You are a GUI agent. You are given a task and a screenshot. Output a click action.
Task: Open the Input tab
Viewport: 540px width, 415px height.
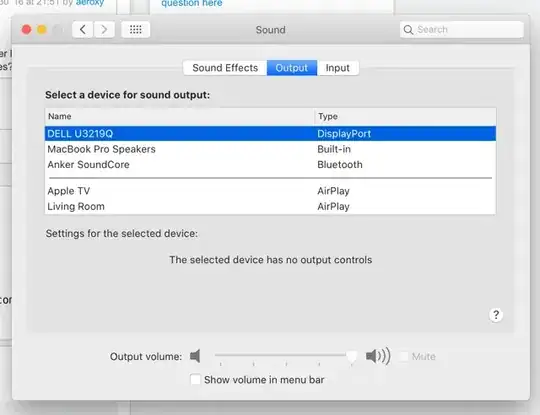338,68
